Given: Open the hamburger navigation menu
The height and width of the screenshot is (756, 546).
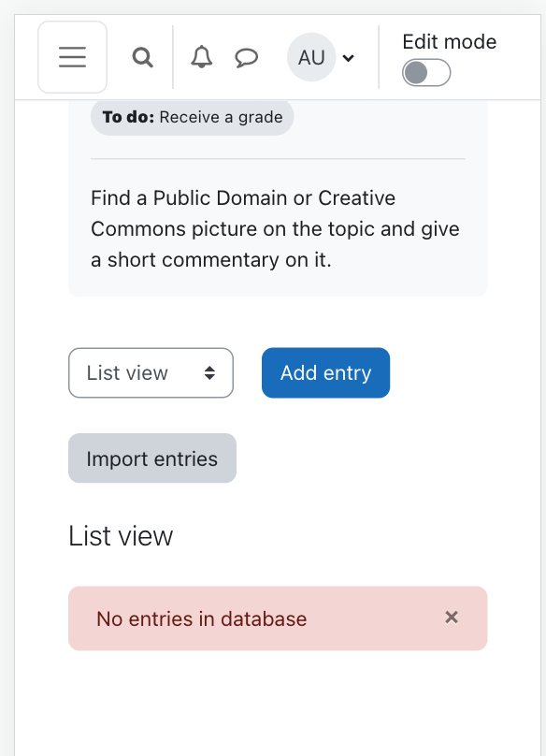Looking at the screenshot, I should click(72, 57).
